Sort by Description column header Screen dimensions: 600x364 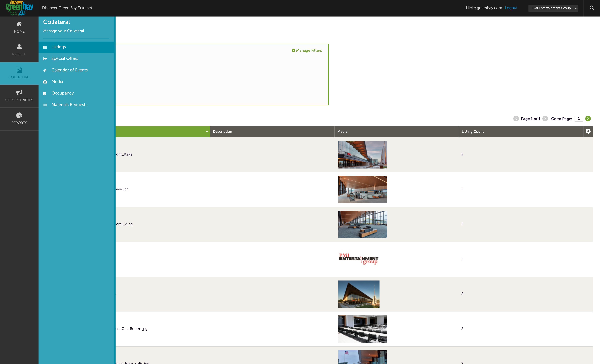(272, 132)
